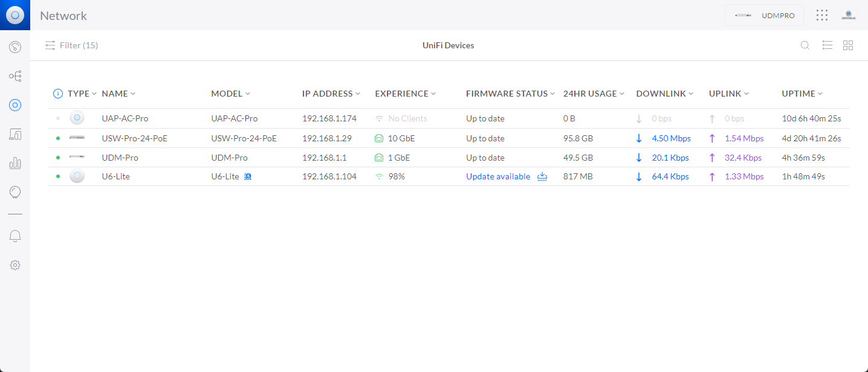
Task: Click the info icon beside TYPE header
Action: point(58,94)
